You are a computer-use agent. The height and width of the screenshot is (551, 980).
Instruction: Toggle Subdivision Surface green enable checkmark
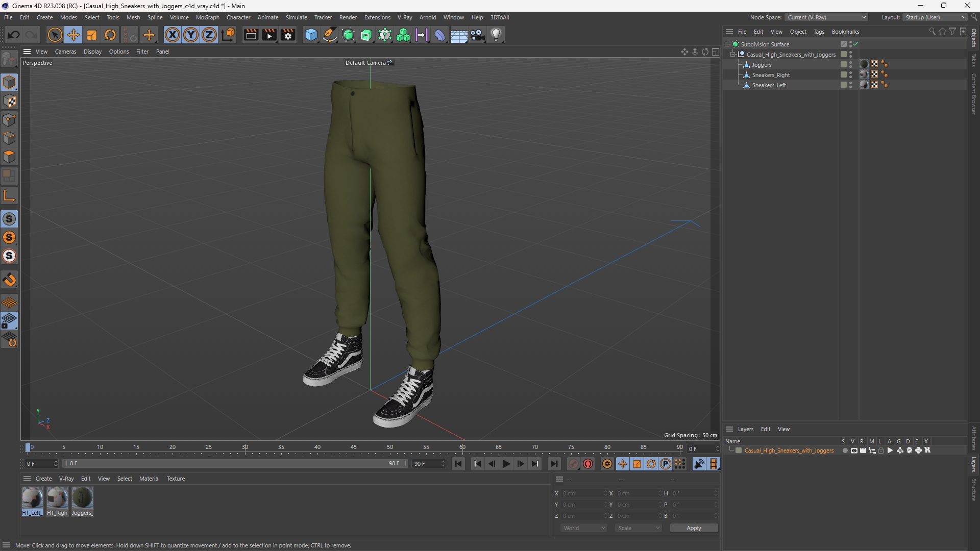point(856,44)
